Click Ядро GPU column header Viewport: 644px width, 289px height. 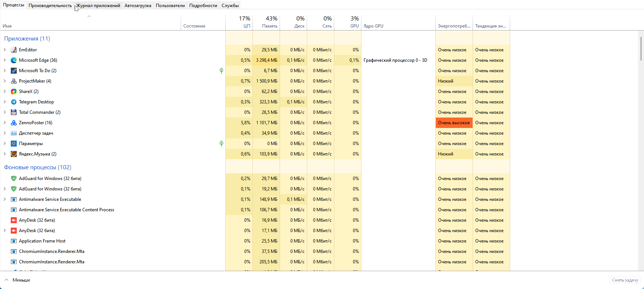[x=398, y=22]
